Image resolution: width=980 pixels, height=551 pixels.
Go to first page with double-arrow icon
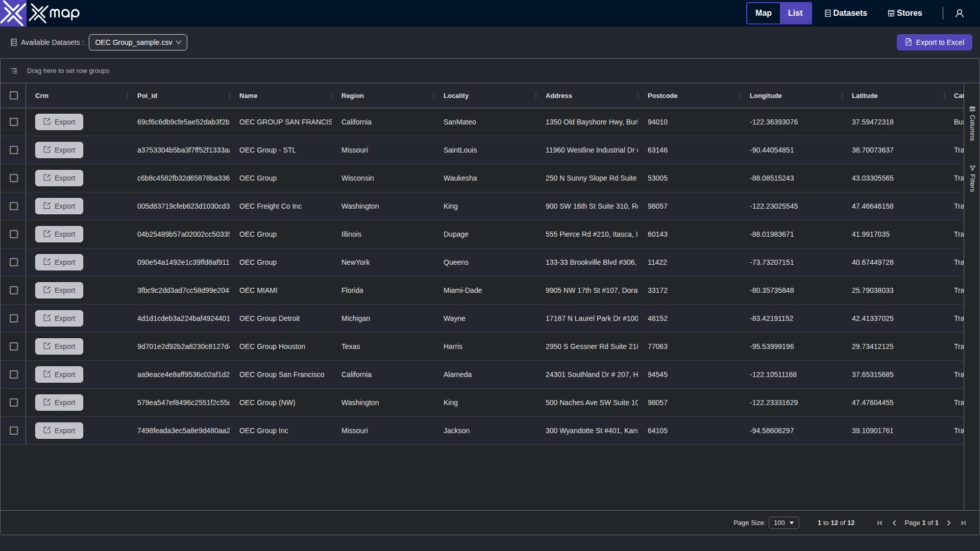coord(879,523)
